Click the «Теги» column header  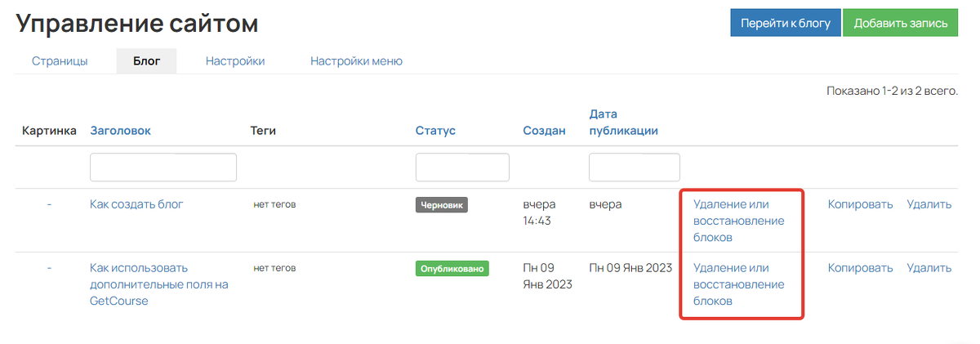[x=265, y=131]
